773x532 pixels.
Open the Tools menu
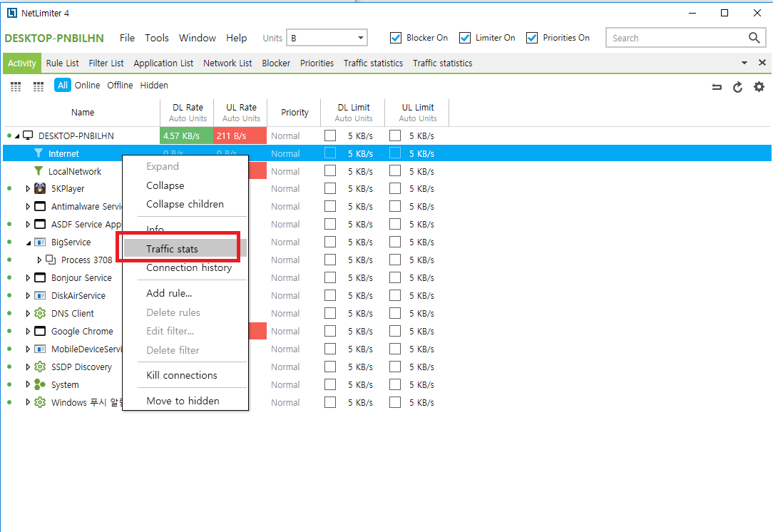tap(157, 38)
